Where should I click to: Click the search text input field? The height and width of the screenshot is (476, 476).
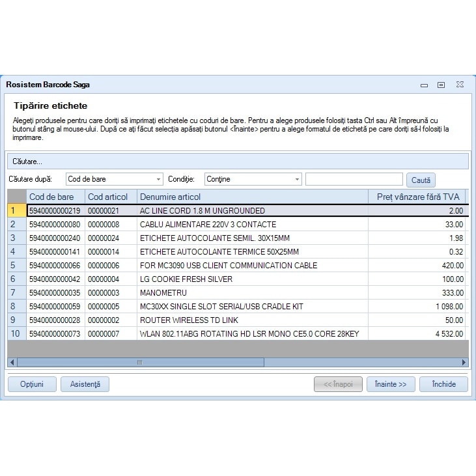354,179
